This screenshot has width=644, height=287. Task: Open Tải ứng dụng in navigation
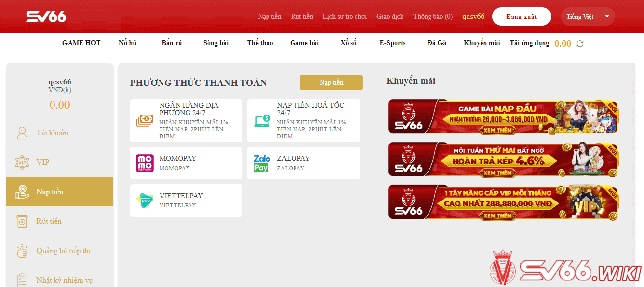530,43
